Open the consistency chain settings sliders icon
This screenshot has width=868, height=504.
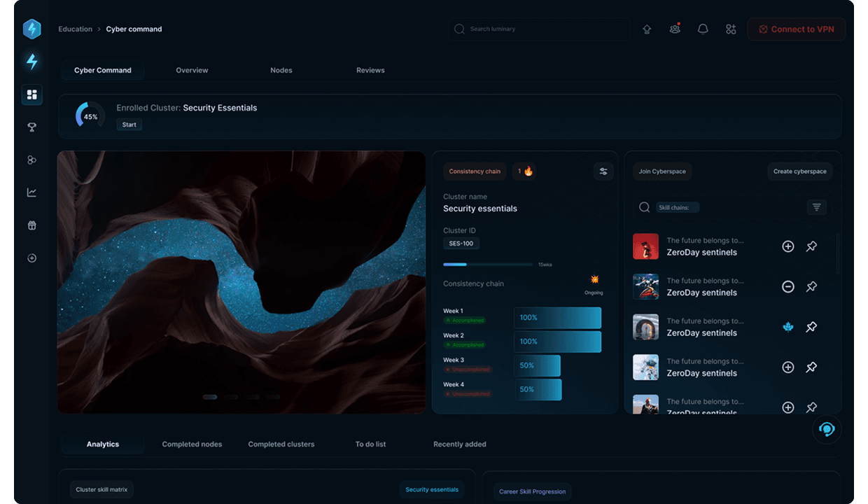click(x=603, y=171)
